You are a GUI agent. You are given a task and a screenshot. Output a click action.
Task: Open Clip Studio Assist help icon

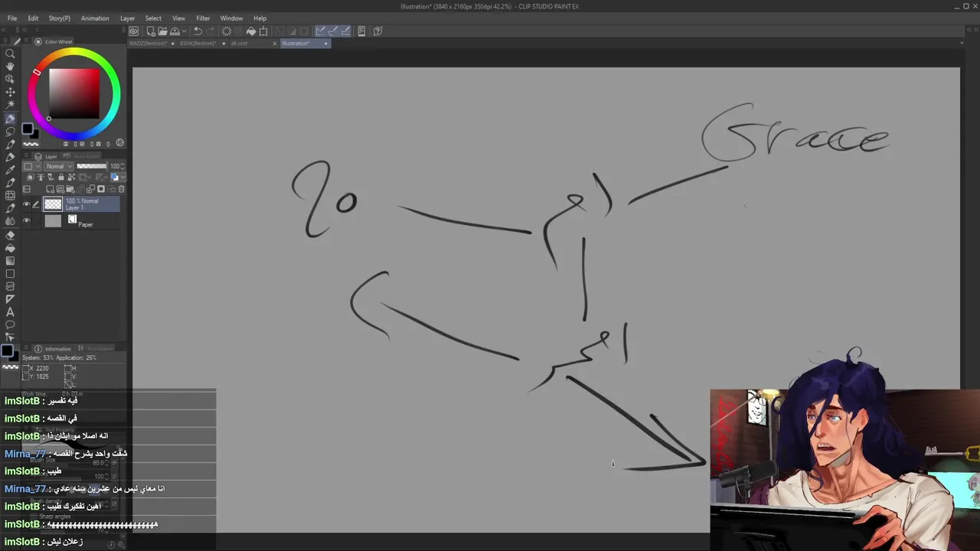(378, 31)
